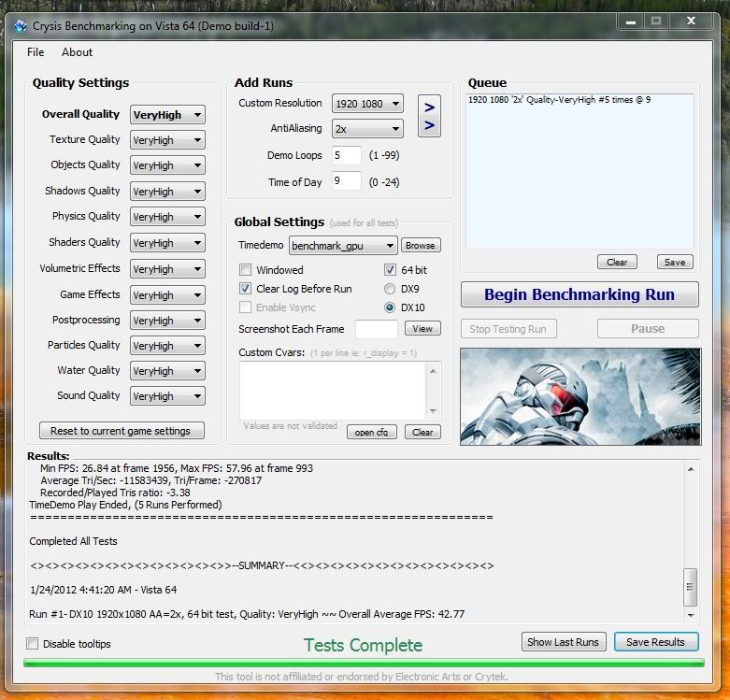Open the Sound Quality dropdown
Image resolution: width=730 pixels, height=700 pixels.
(x=167, y=396)
